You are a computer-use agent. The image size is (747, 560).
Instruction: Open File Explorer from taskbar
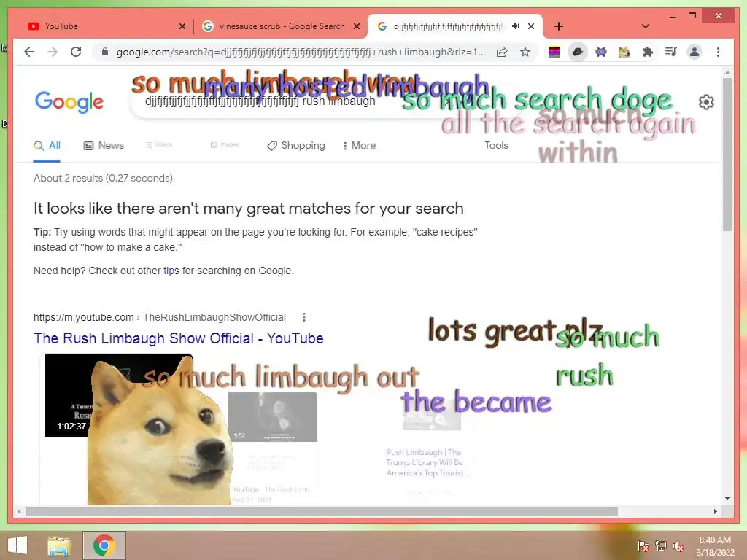[x=60, y=545]
